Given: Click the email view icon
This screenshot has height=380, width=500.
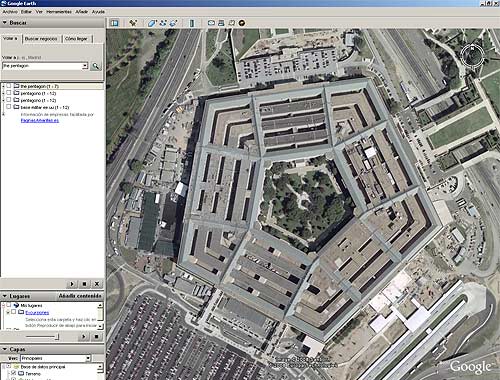Looking at the screenshot, I should pyautogui.click(x=211, y=23).
